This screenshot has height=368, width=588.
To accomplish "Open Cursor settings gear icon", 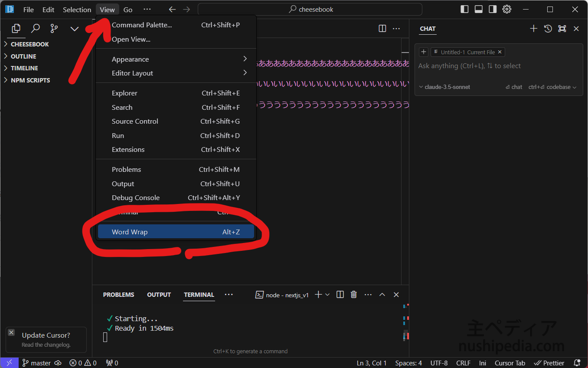I will point(507,10).
